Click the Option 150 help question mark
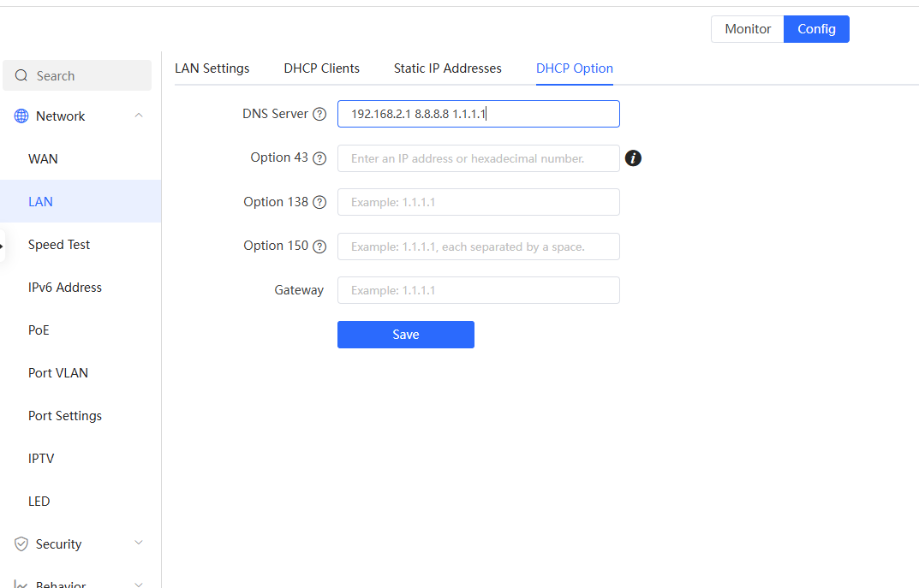This screenshot has width=919, height=588. (x=319, y=246)
